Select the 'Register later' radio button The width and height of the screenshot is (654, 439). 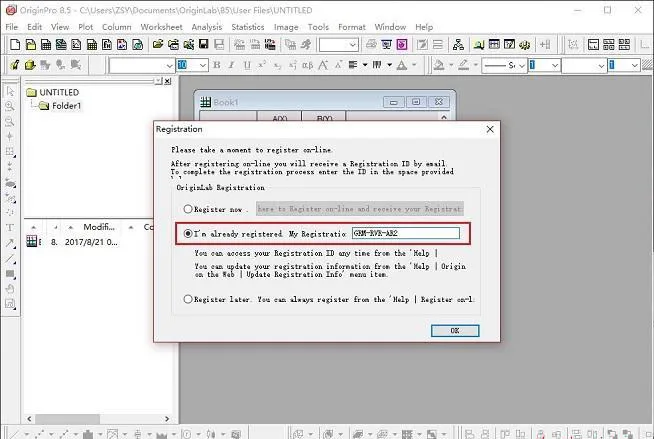[188, 299]
